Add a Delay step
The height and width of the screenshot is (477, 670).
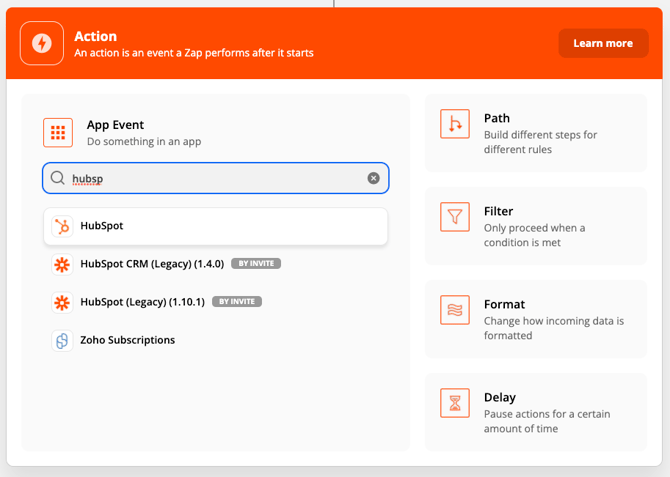coord(536,412)
